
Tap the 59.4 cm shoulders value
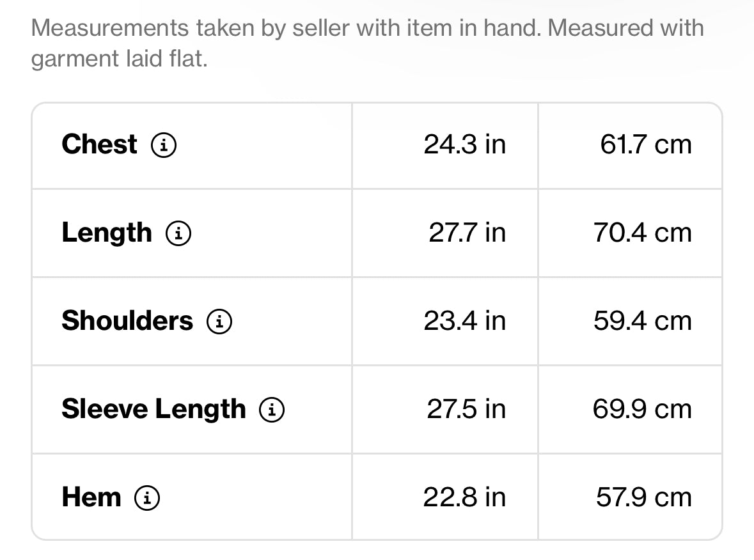click(642, 321)
